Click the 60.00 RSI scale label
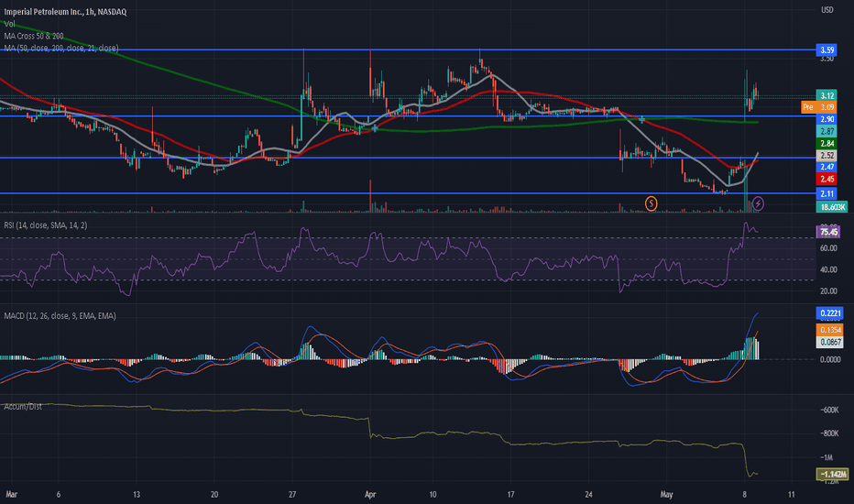The image size is (854, 504). (828, 248)
